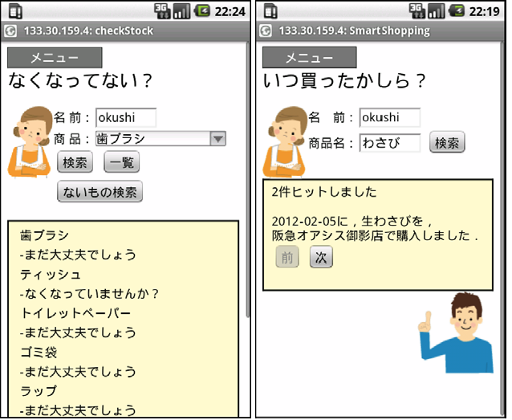Open the 商品 combo box showing 歯ブラシ
The height and width of the screenshot is (420, 512).
pos(152,139)
